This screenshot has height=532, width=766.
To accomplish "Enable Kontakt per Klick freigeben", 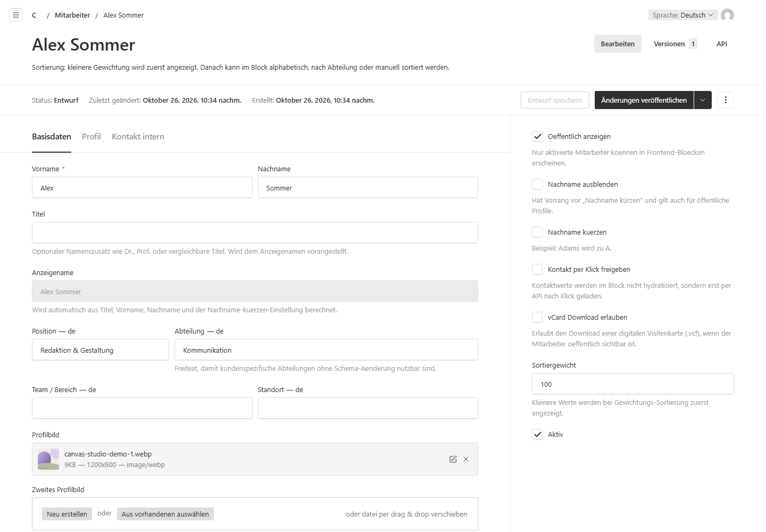I will [537, 269].
